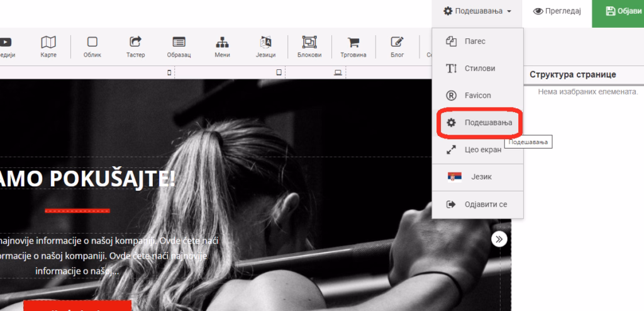Open the Блокови blocks tool
This screenshot has width=644, height=311.
[x=309, y=47]
